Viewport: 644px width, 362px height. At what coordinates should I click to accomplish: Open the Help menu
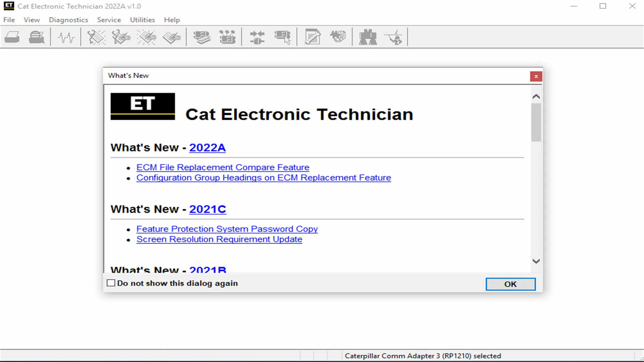point(172,20)
